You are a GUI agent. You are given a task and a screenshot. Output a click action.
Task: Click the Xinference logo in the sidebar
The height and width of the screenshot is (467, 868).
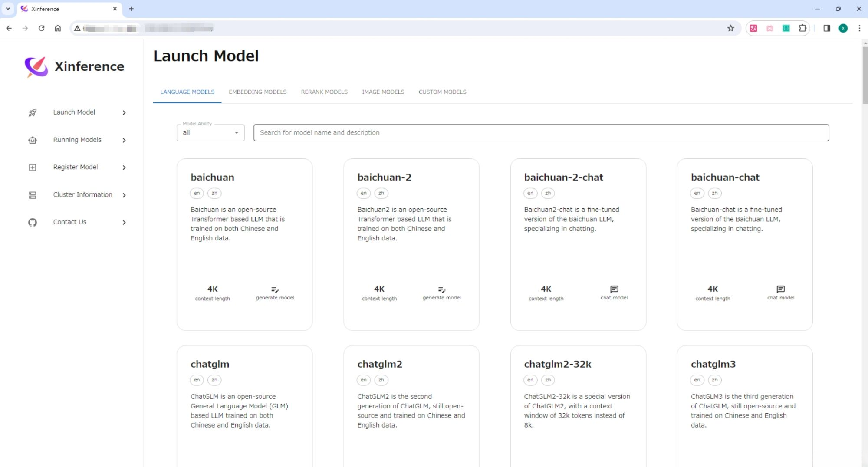36,67
